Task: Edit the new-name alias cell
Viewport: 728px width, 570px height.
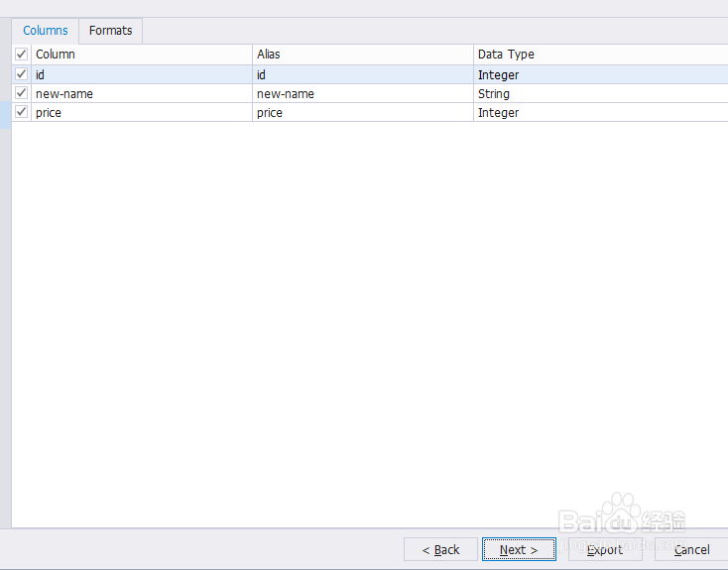Action: click(x=363, y=94)
